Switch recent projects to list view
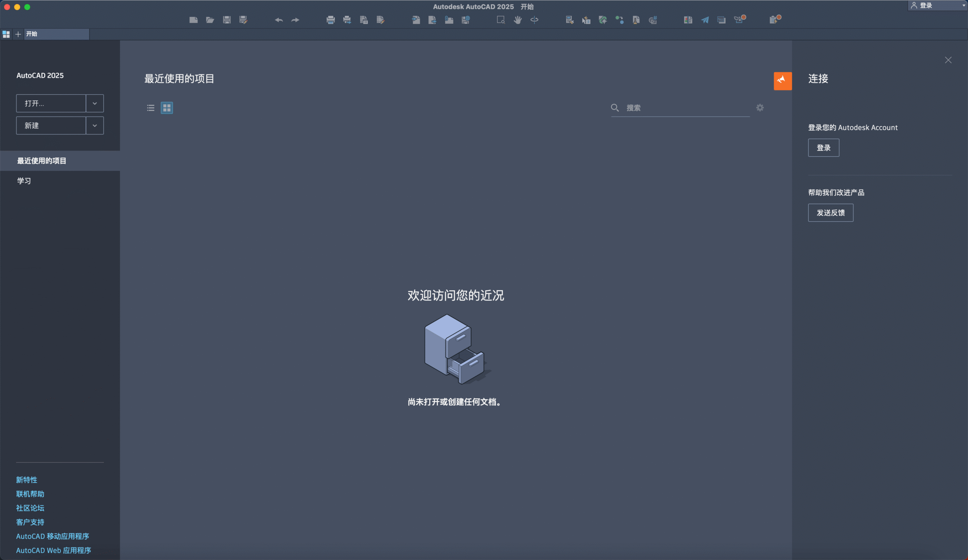Image resolution: width=968 pixels, height=560 pixels. pyautogui.click(x=150, y=108)
